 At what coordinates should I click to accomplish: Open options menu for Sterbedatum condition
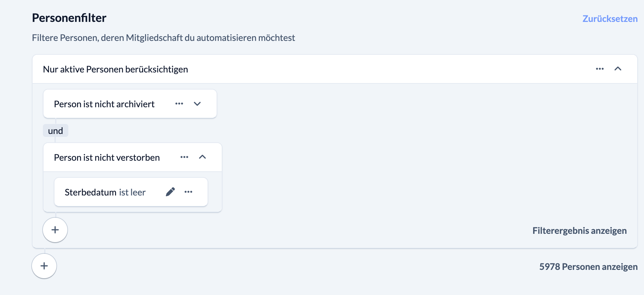(189, 192)
